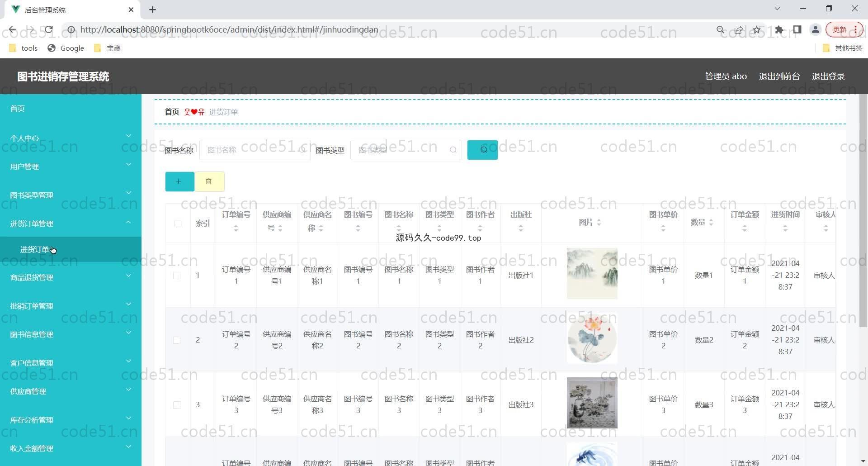868x466 pixels.
Task: Open row 3 ink painting thumbnail
Action: click(592, 403)
